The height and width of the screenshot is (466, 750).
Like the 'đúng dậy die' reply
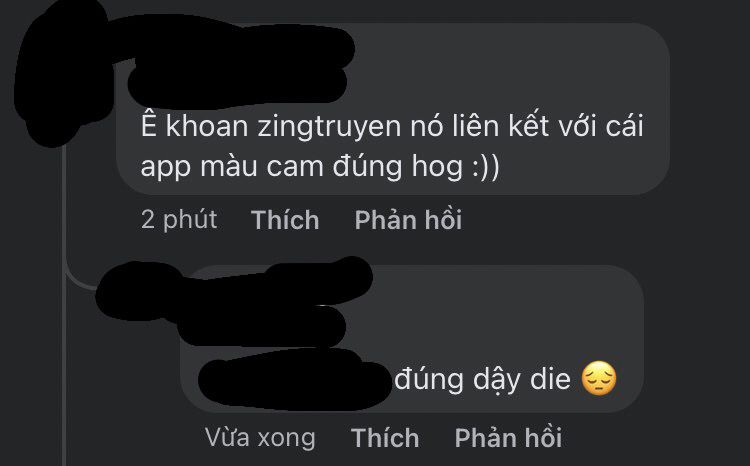coord(385,438)
